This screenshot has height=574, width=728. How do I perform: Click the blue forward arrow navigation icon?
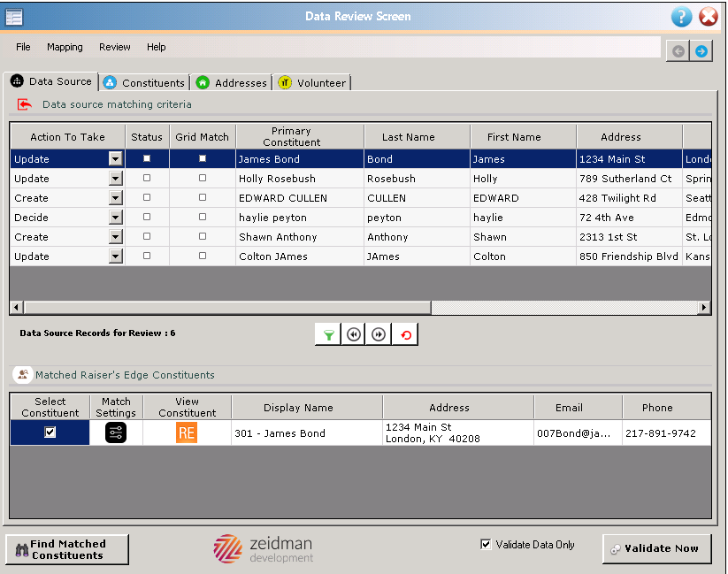[x=701, y=50]
